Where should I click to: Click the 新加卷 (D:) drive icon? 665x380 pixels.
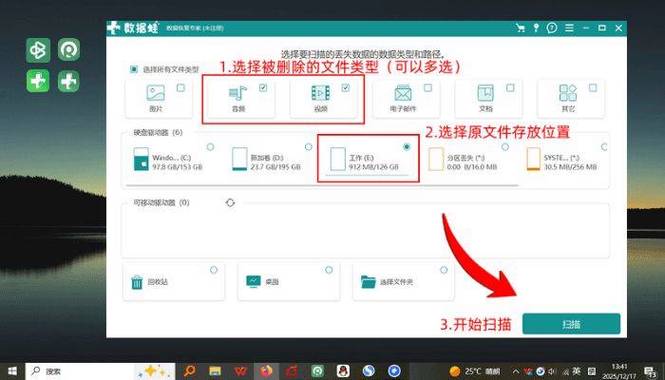(240, 159)
